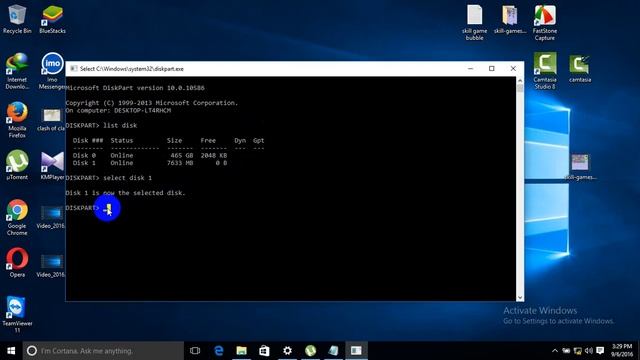Select the skill-games image thumbnail
This screenshot has height=360, width=640.
point(580,167)
